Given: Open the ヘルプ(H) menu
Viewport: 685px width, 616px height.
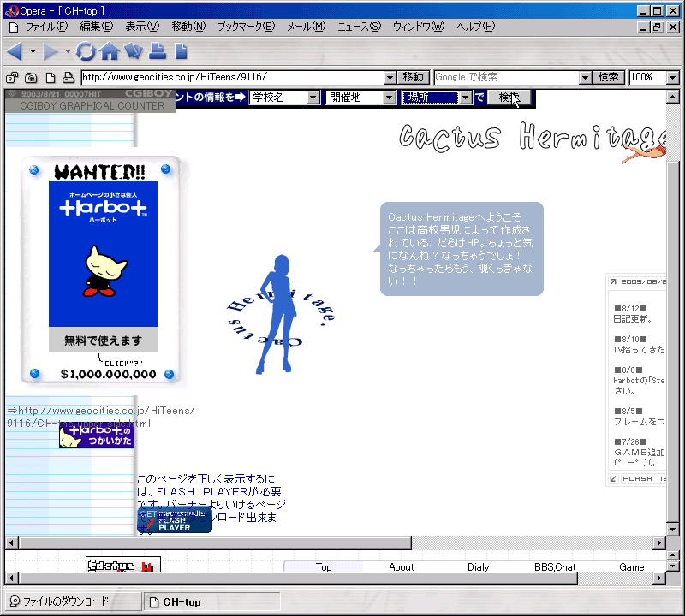Looking at the screenshot, I should tap(476, 27).
